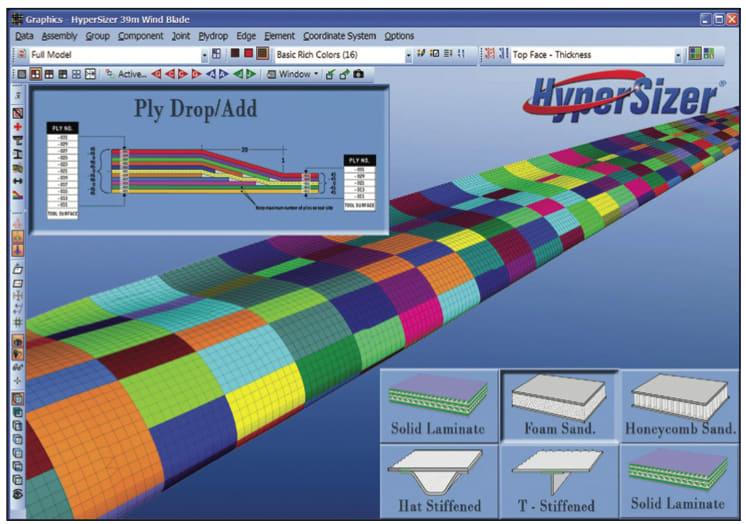Click the rainbow contour plot icon
746x524 pixels.
point(18,195)
